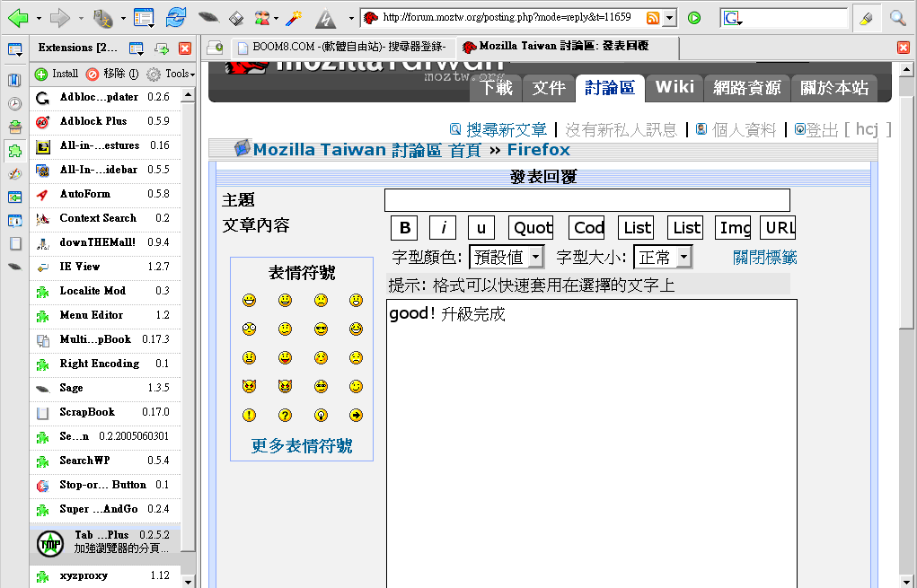This screenshot has width=917, height=588.
Task: Click the magnifier search icon at top right
Action: click(897, 18)
